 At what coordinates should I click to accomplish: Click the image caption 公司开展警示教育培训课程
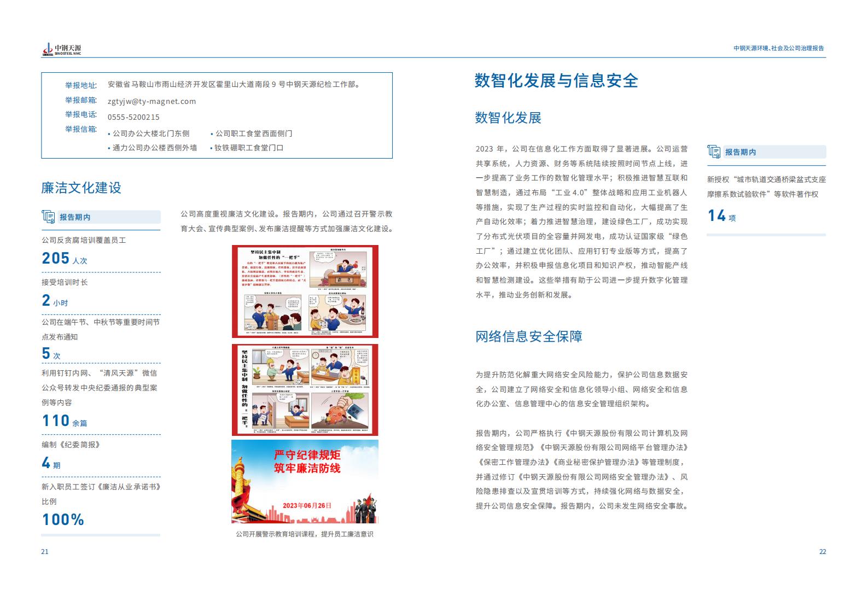pyautogui.click(x=305, y=534)
